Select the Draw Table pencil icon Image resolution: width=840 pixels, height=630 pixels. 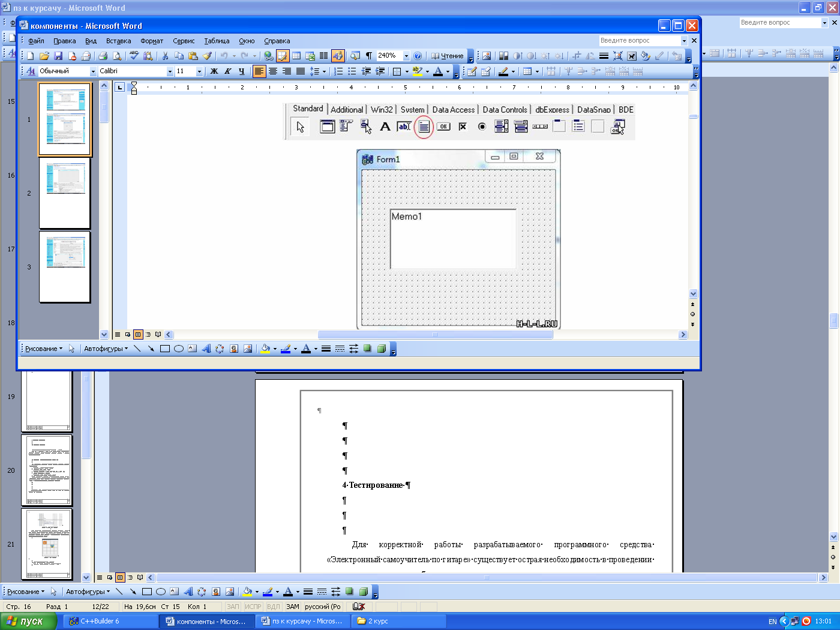472,71
